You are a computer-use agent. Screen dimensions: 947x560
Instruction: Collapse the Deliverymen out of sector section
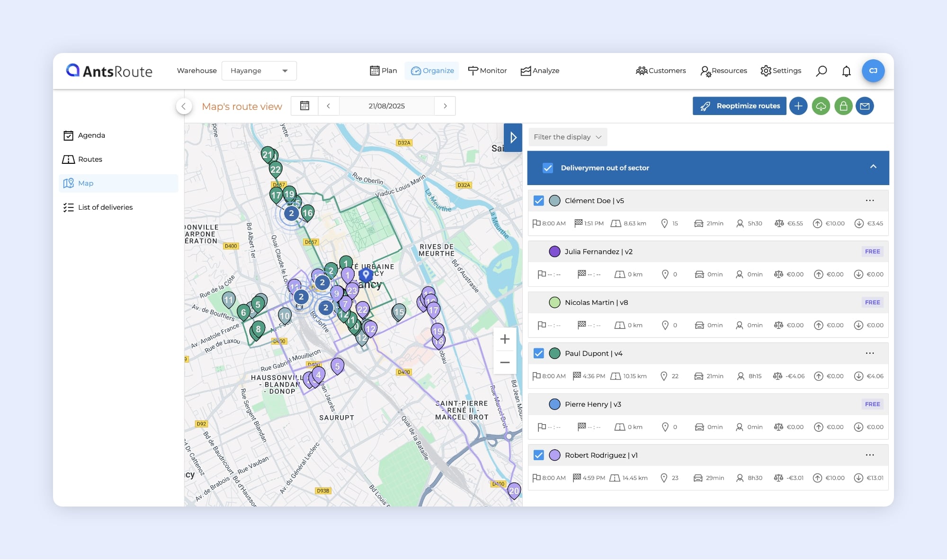[x=873, y=167]
